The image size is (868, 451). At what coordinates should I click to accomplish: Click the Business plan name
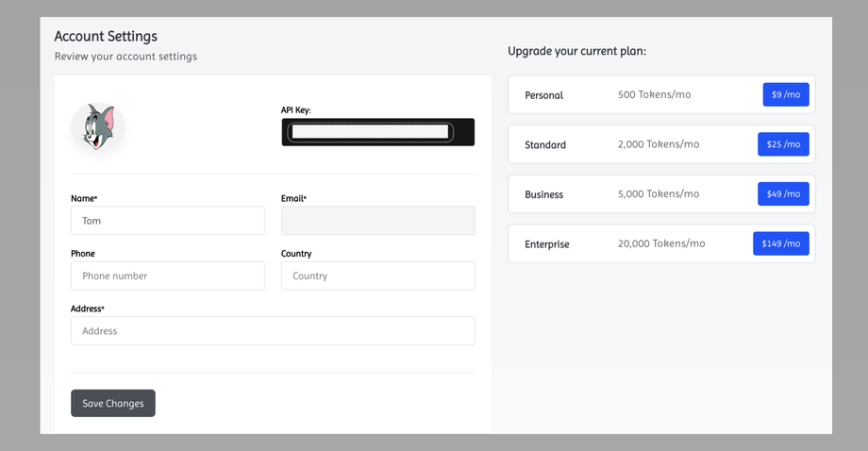point(543,194)
